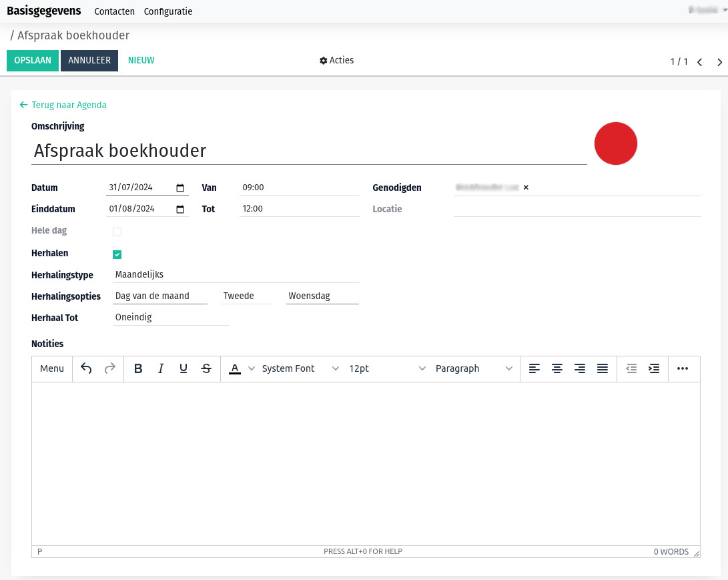Apply italic formatting in the editor toolbar
Image resolution: width=728 pixels, height=580 pixels.
161,368
